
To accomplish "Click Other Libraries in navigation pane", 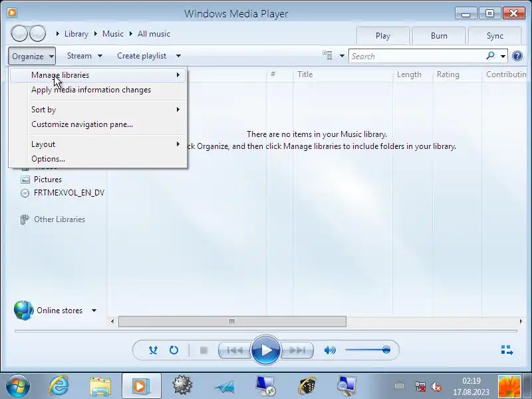I will 59,219.
